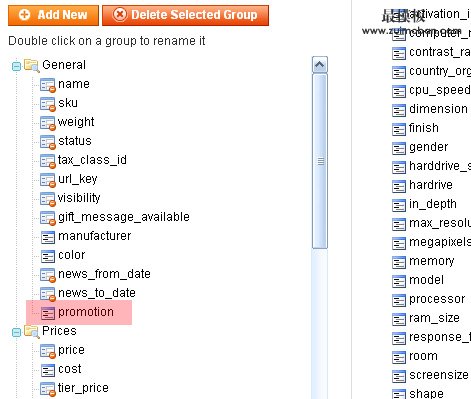
Task: Select the hardrive unassigned attribute
Action: [431, 185]
